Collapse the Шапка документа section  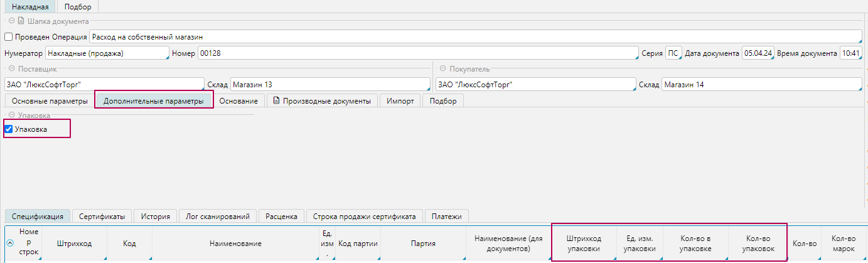(11, 21)
